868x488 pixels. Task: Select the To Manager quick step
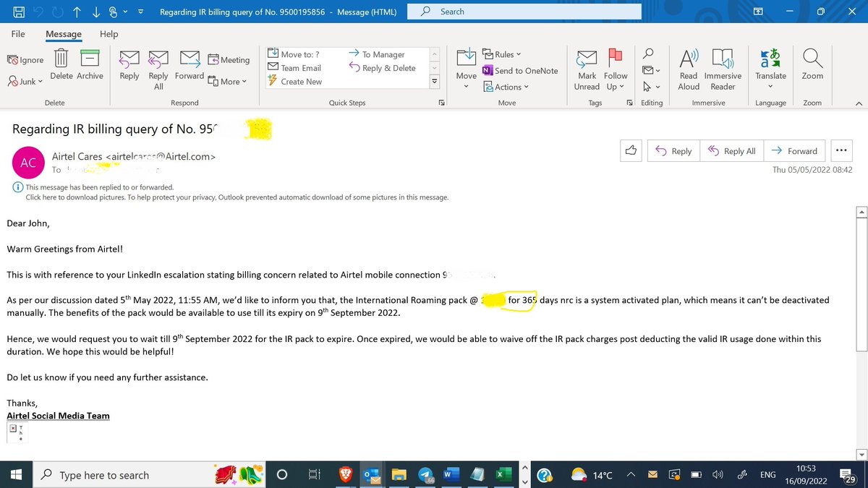[376, 54]
